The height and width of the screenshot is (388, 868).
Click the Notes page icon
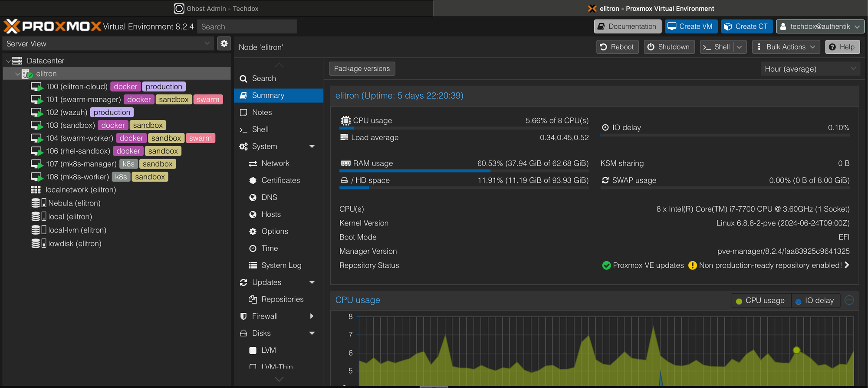(x=243, y=113)
